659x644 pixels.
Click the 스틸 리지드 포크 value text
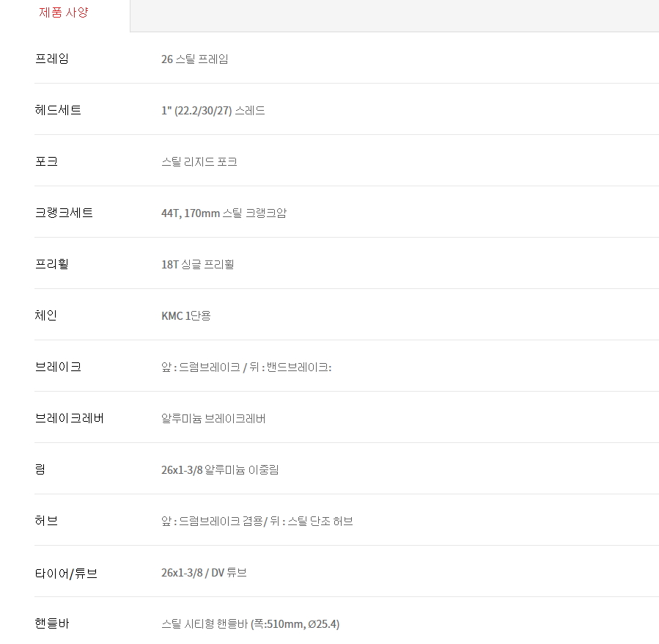point(199,162)
